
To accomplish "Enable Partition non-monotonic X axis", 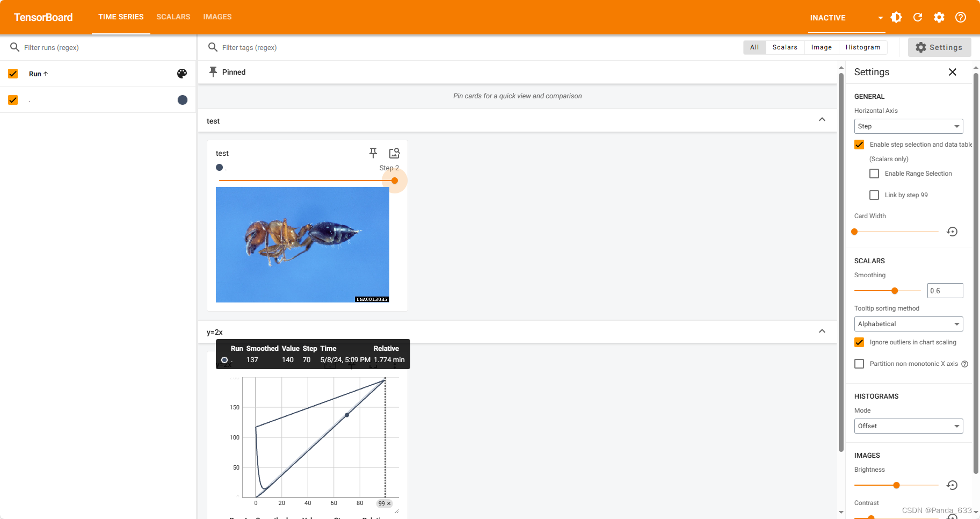I will click(x=859, y=364).
